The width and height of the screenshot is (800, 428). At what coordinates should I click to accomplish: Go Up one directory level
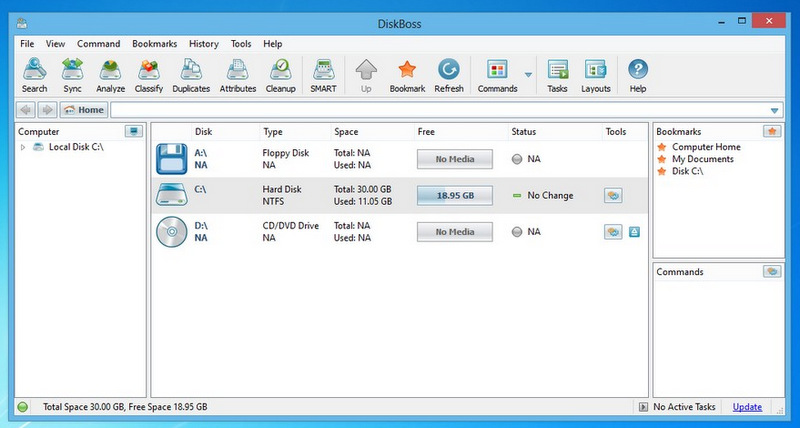coord(366,75)
